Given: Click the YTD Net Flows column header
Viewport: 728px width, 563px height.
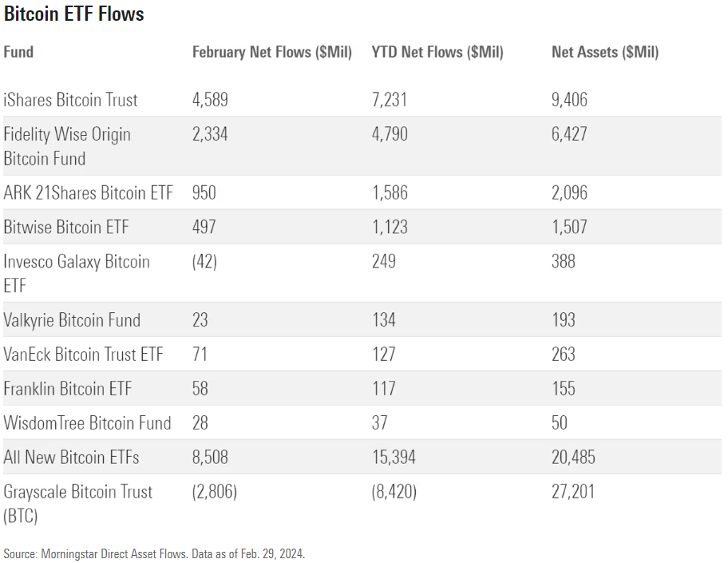Looking at the screenshot, I should [437, 53].
